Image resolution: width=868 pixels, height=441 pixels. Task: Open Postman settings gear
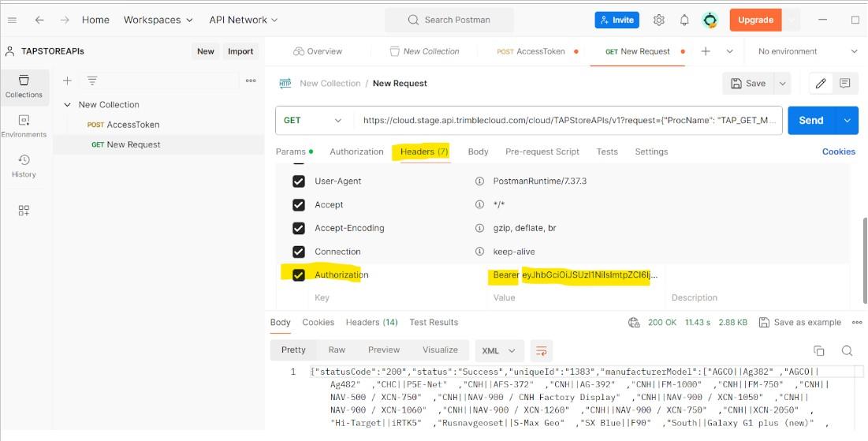click(x=659, y=20)
